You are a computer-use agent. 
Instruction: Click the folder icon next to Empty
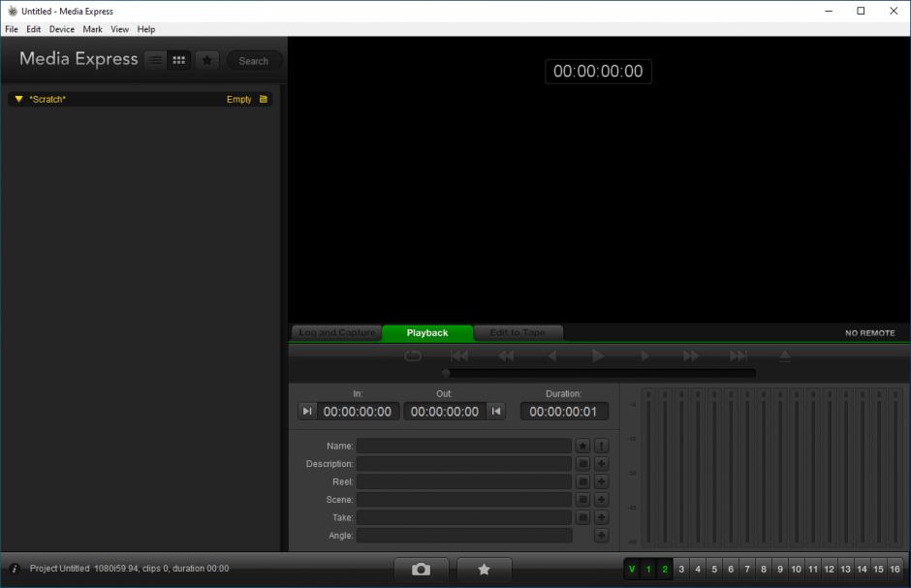(x=264, y=99)
